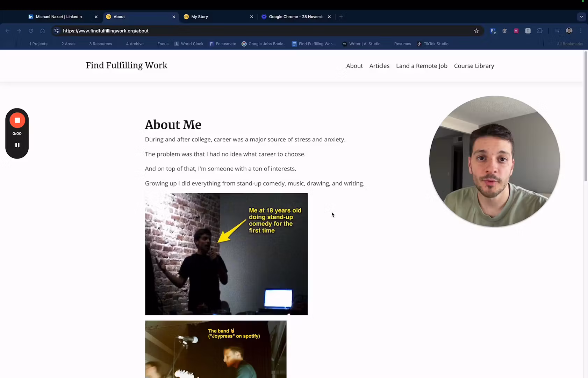Click the pink square extension icon
588x378 pixels.
[x=516, y=31]
